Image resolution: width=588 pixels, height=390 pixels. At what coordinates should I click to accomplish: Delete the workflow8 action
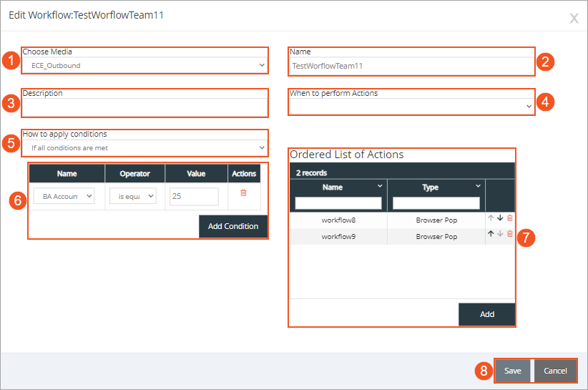click(509, 218)
